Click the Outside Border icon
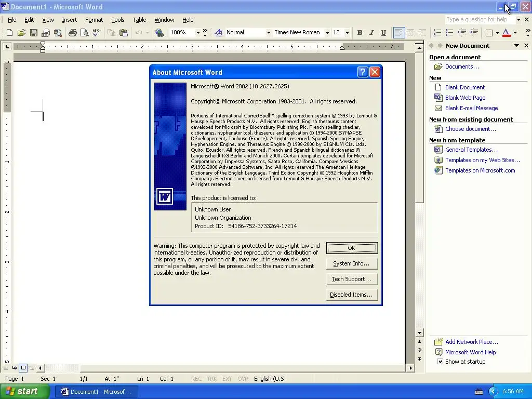532x399 pixels. [489, 33]
